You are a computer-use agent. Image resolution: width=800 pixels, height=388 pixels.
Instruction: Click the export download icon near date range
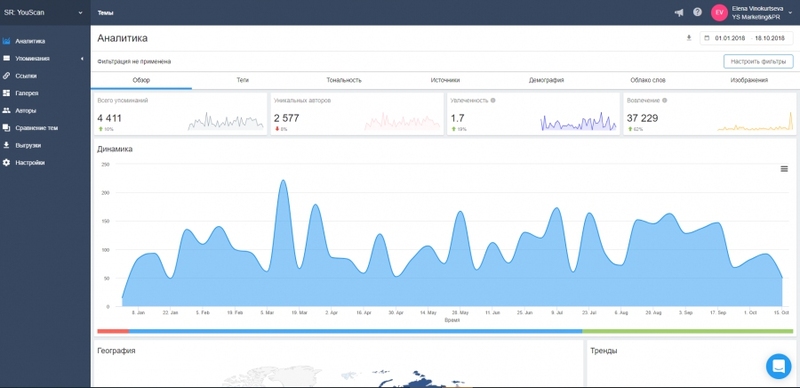[689, 38]
